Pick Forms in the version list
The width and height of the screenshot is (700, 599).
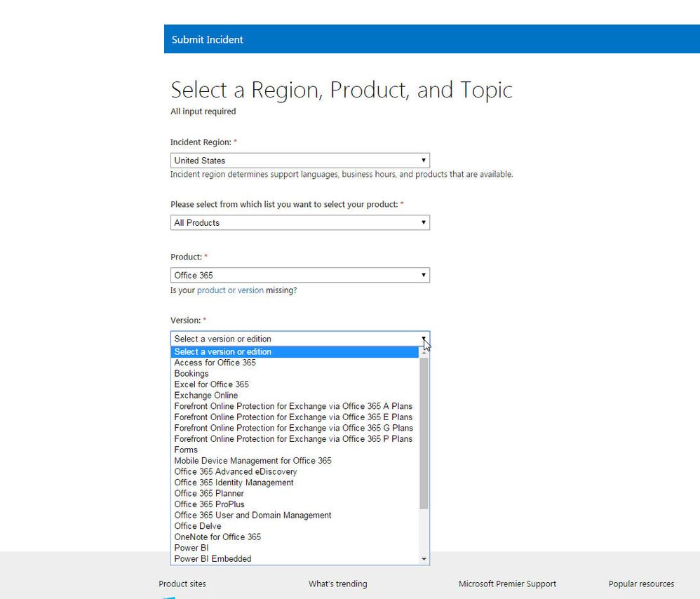pyautogui.click(x=295, y=450)
